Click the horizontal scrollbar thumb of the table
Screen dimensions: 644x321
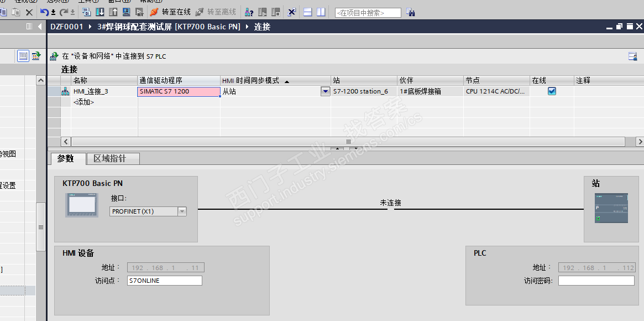coord(348,141)
